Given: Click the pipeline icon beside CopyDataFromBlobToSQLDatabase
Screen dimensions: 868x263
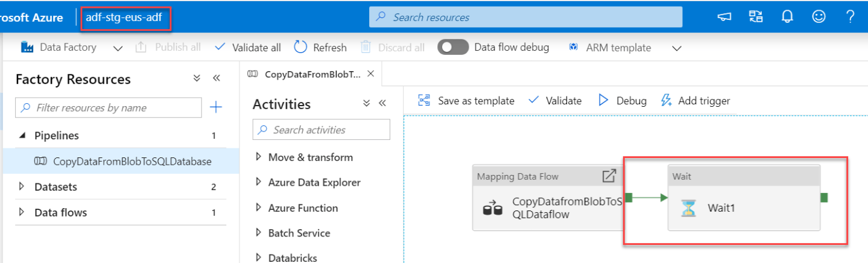Looking at the screenshot, I should [x=40, y=161].
